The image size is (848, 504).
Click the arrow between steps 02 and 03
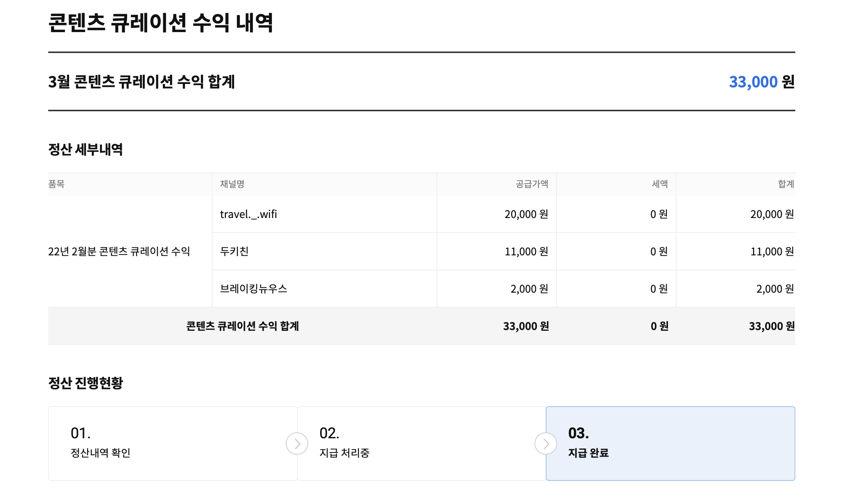[x=546, y=444]
